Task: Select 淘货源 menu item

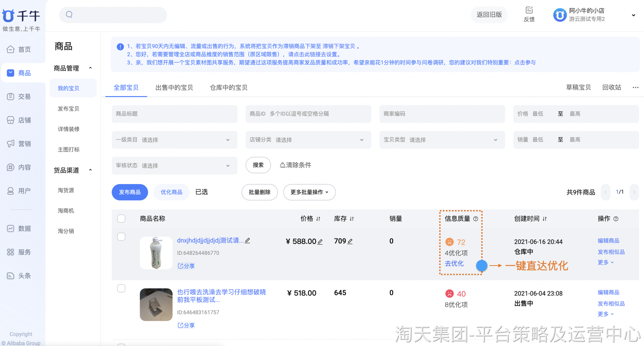Action: click(66, 190)
